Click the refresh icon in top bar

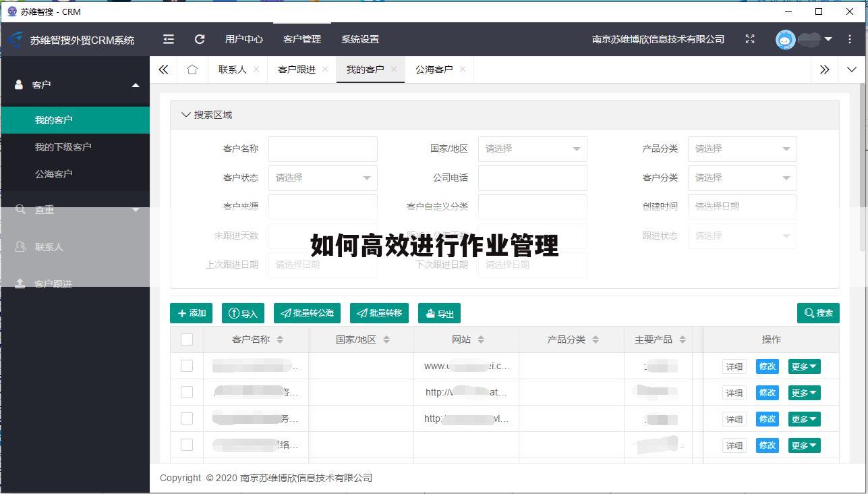tap(200, 39)
